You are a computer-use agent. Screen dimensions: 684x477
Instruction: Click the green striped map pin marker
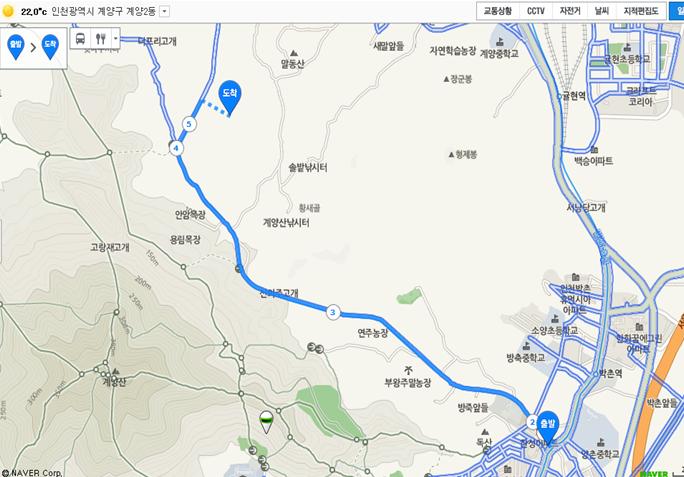pos(266,422)
